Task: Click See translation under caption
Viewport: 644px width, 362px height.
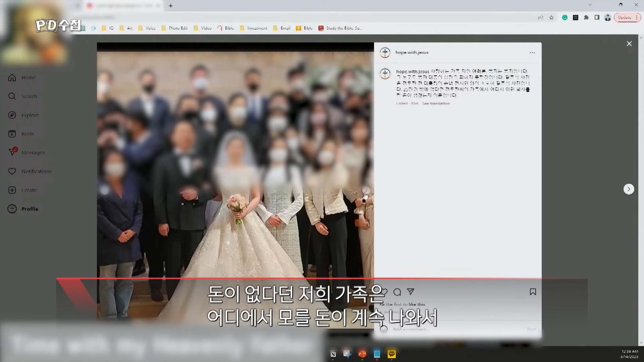Action: 436,104
